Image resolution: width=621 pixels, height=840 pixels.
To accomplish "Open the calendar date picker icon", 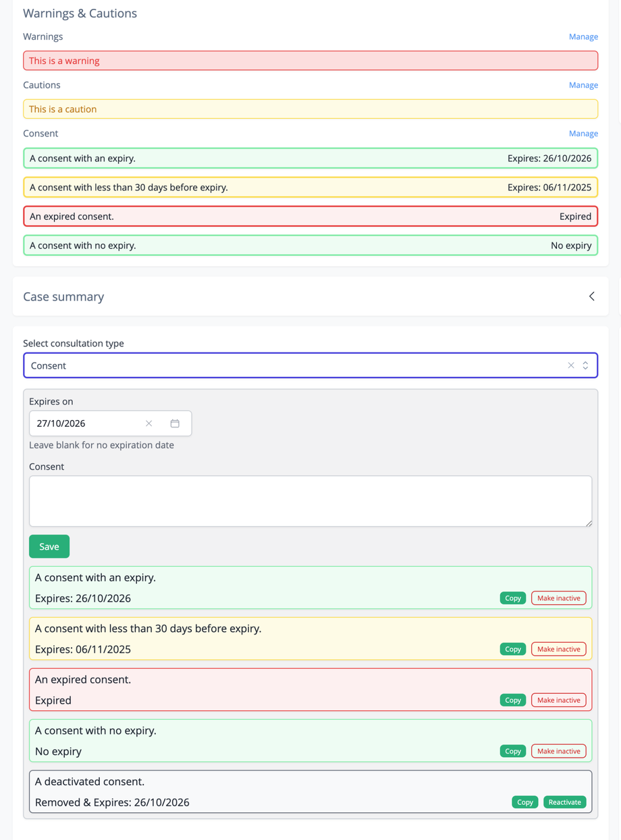I will point(175,423).
